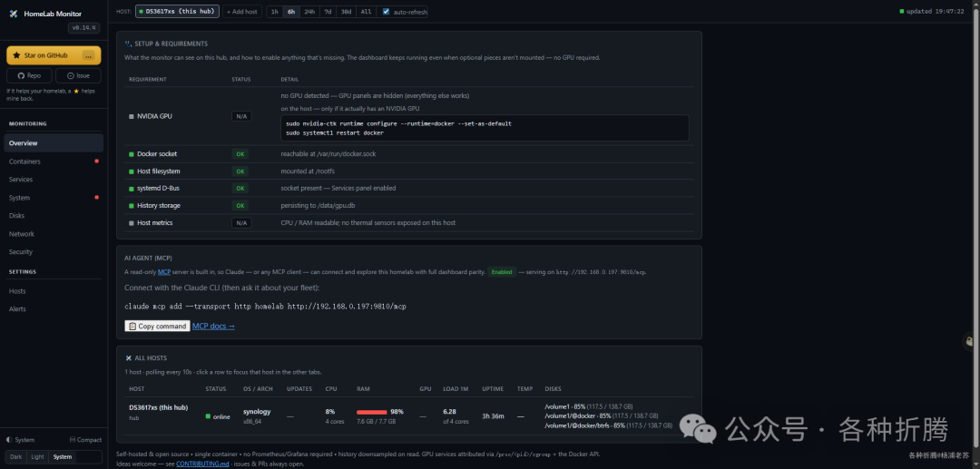Click the red alert dot next to System
The width and height of the screenshot is (980, 469).
click(x=96, y=198)
